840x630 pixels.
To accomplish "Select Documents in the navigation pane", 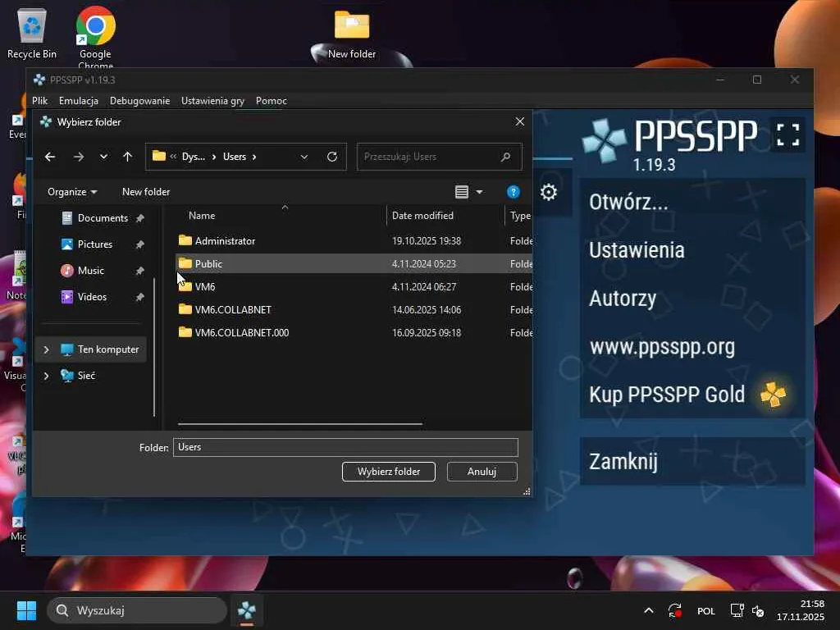I will (103, 218).
